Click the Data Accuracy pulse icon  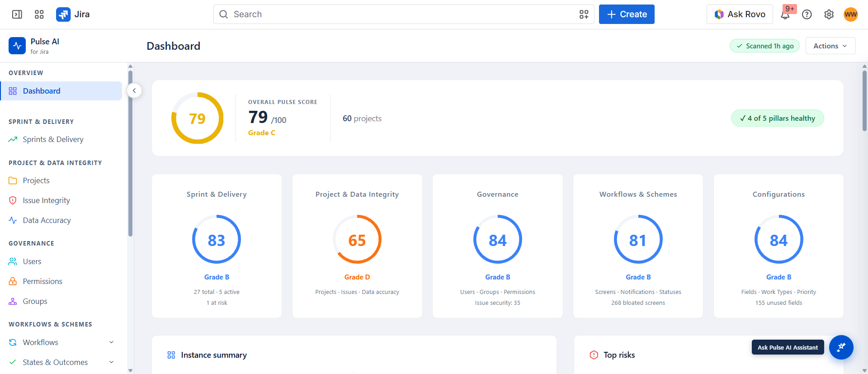click(13, 220)
